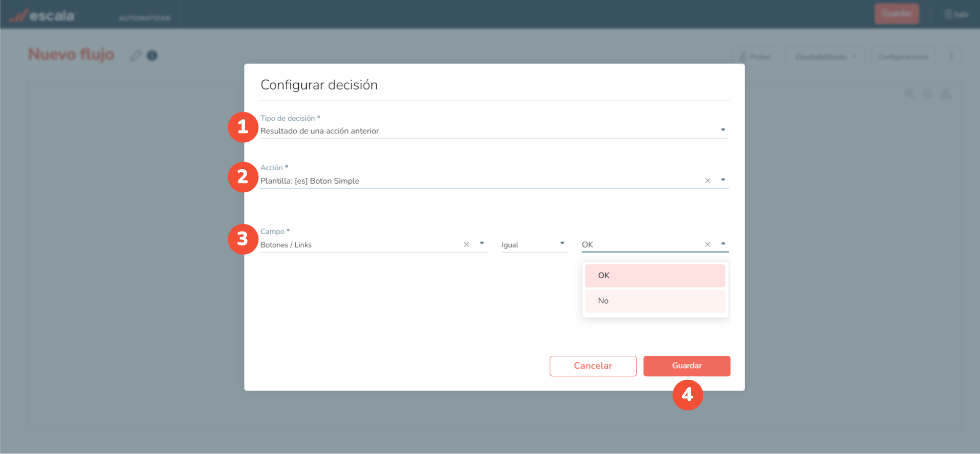Screen dimensions: 980x454
Task: Clear the OK value selection
Action: tap(707, 244)
